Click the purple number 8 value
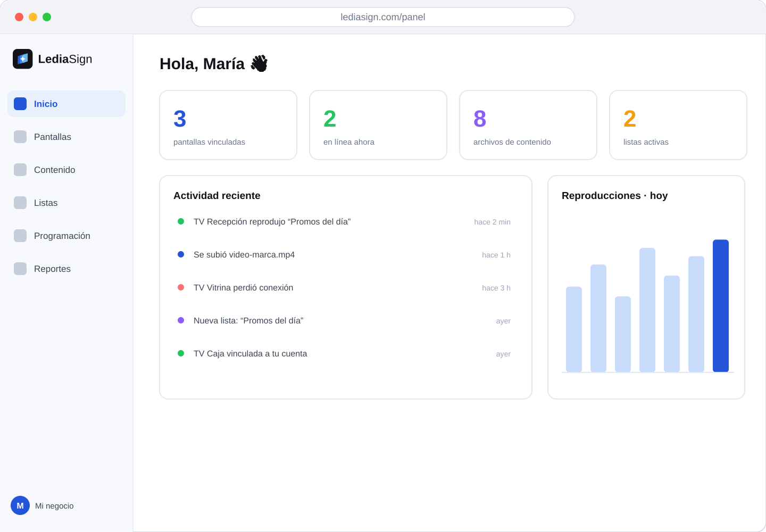 click(480, 119)
